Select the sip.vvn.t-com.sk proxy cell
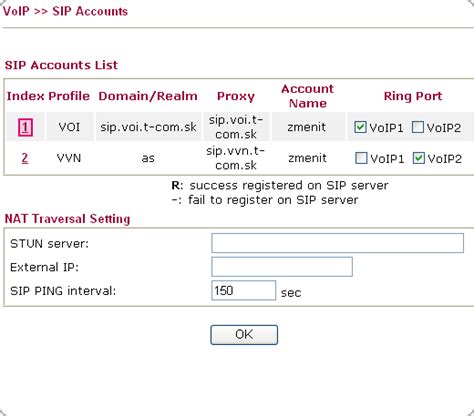 (236, 158)
